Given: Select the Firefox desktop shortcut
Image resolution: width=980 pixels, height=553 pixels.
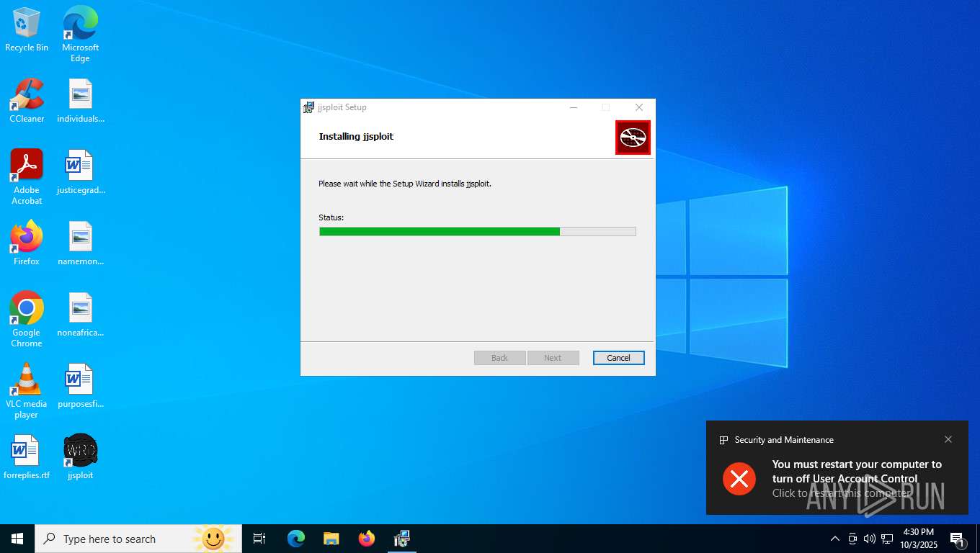Looking at the screenshot, I should [x=27, y=243].
